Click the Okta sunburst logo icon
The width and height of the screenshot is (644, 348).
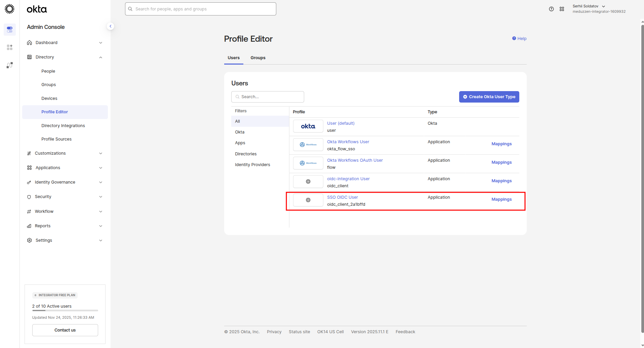coord(9,9)
